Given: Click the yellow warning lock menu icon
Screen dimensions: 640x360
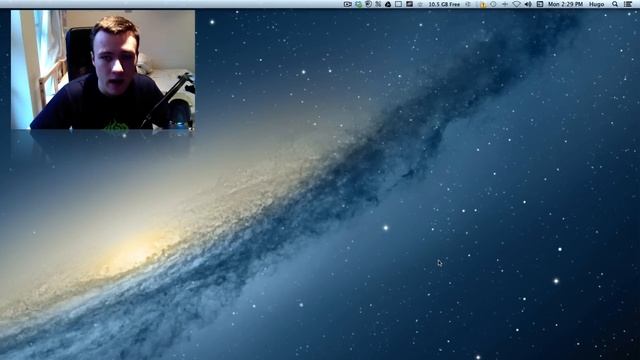Looking at the screenshot, I should tap(483, 4).
